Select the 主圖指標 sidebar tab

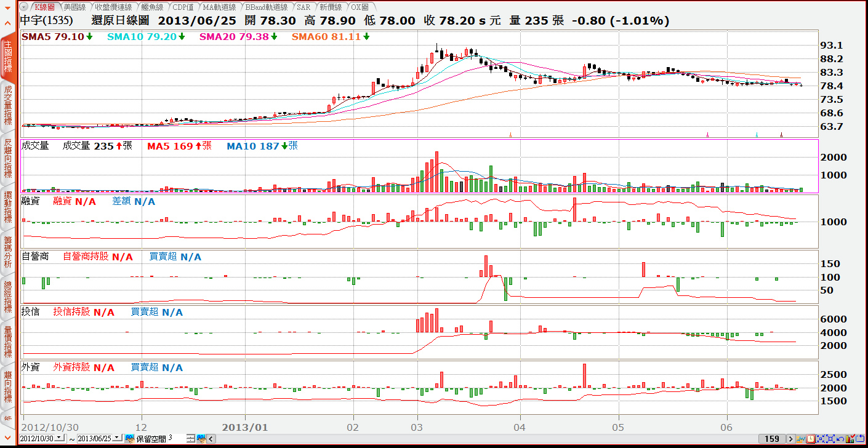click(x=8, y=57)
